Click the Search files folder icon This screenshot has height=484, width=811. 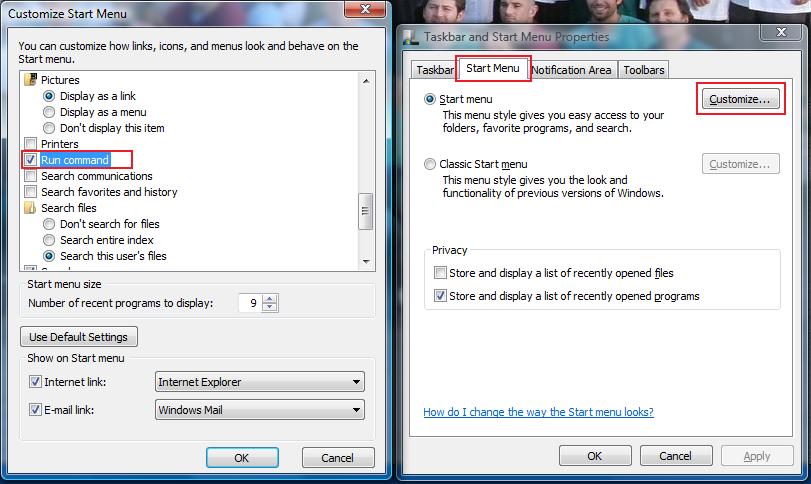coord(31,208)
